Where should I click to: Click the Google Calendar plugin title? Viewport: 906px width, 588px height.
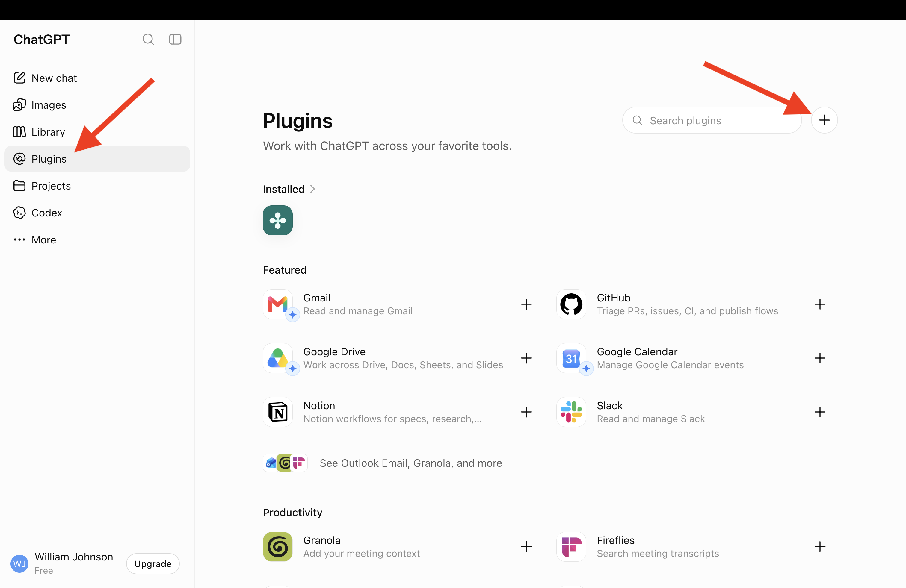tap(637, 352)
